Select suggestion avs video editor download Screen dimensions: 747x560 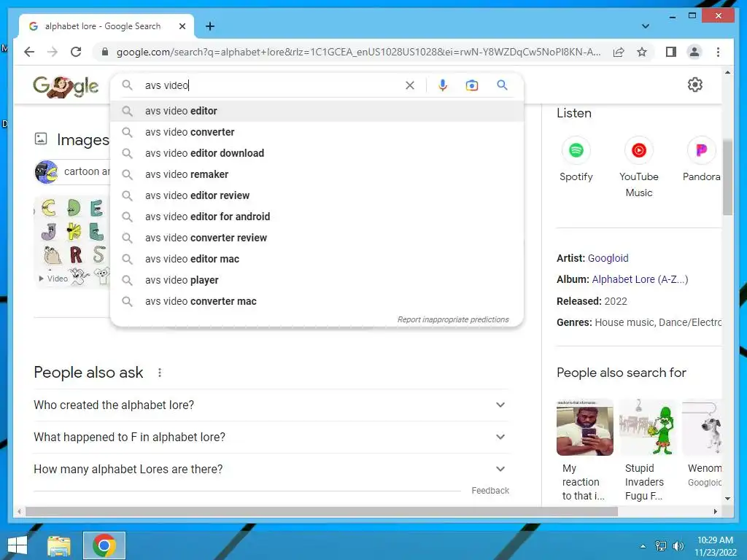[317, 153]
